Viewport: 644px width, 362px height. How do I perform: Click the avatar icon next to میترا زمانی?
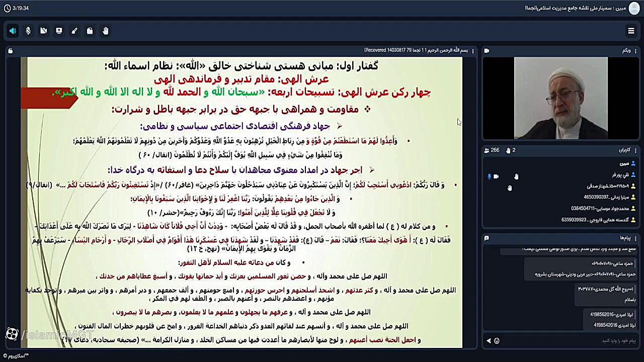point(633,197)
